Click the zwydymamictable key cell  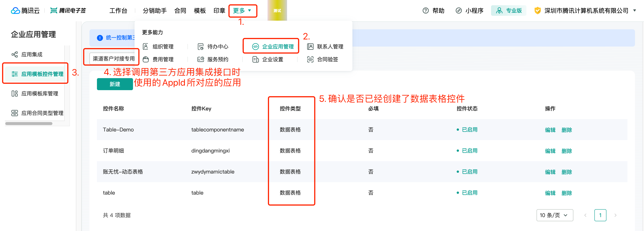213,171
